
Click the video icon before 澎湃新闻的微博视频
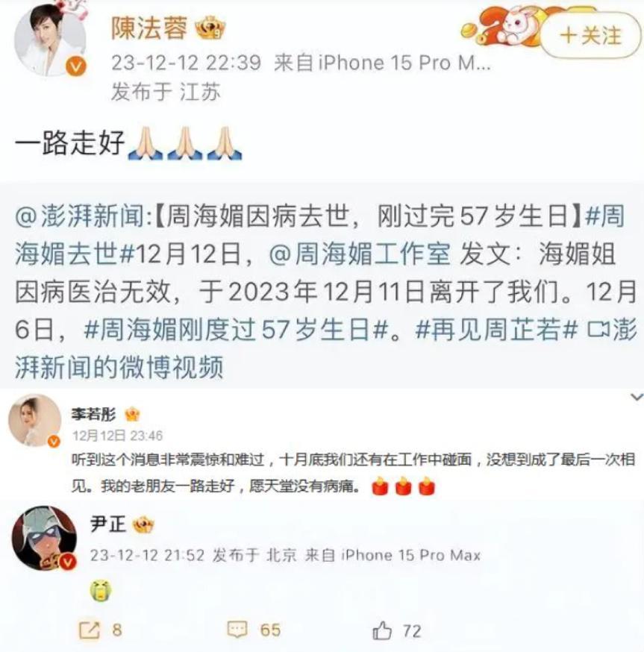(x=598, y=330)
